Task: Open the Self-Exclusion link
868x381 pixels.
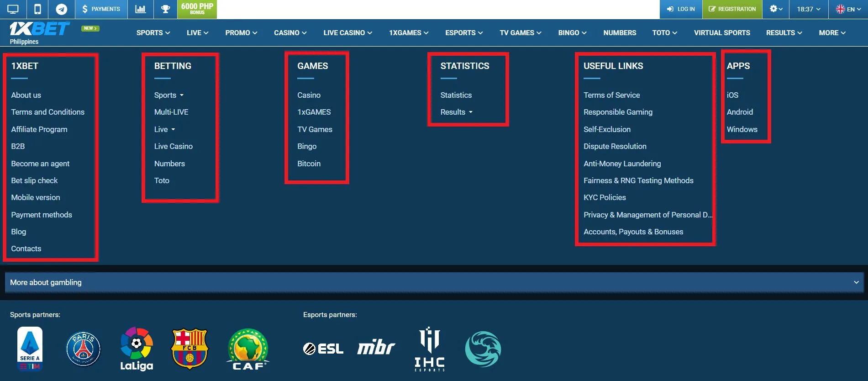Action: (x=607, y=129)
